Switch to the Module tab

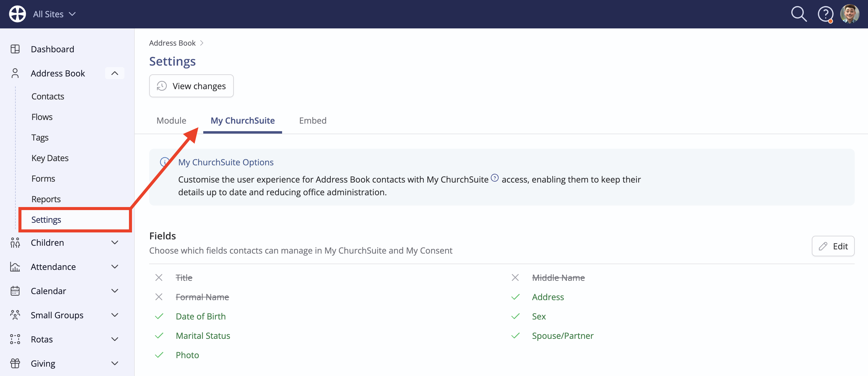tap(171, 120)
